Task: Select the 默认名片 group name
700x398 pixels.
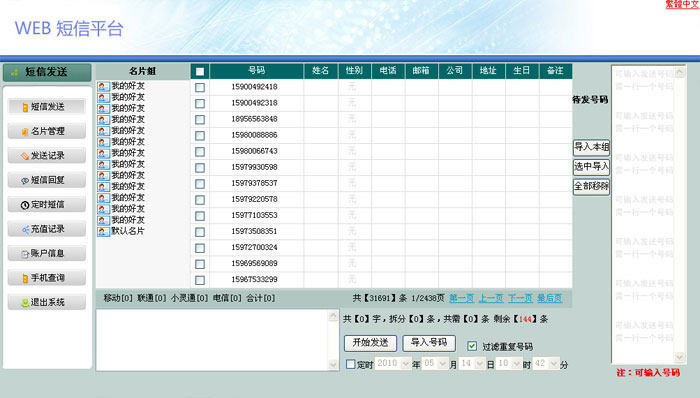Action: (128, 231)
